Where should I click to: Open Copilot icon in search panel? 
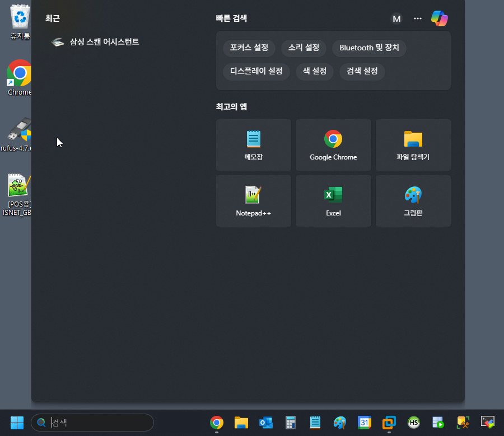(440, 18)
